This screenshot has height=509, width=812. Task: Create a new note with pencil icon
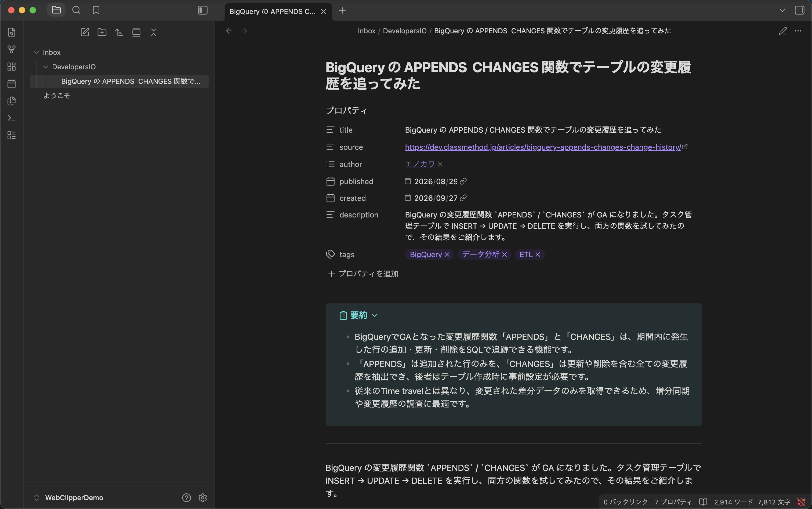[x=85, y=32]
